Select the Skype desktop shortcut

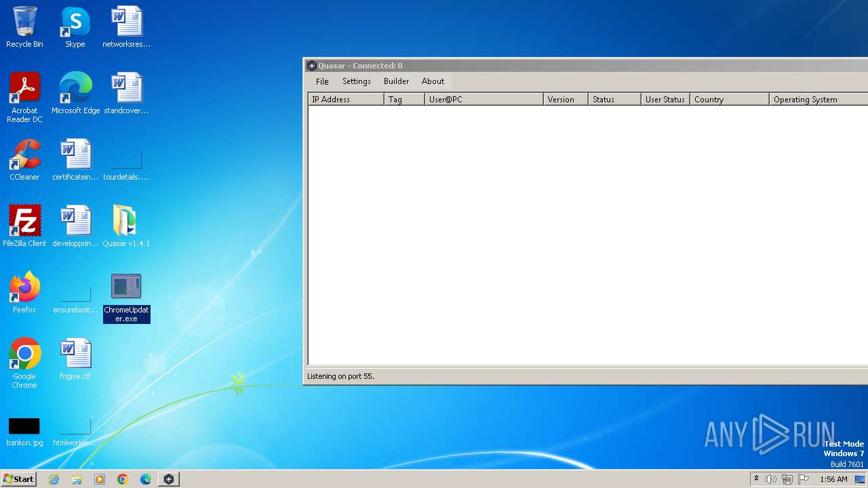tap(75, 28)
